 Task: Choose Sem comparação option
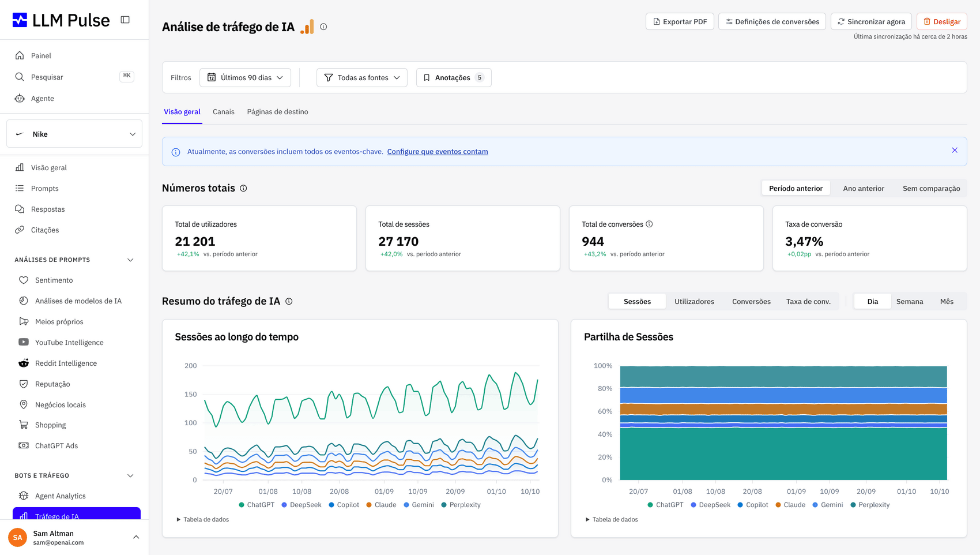(931, 188)
